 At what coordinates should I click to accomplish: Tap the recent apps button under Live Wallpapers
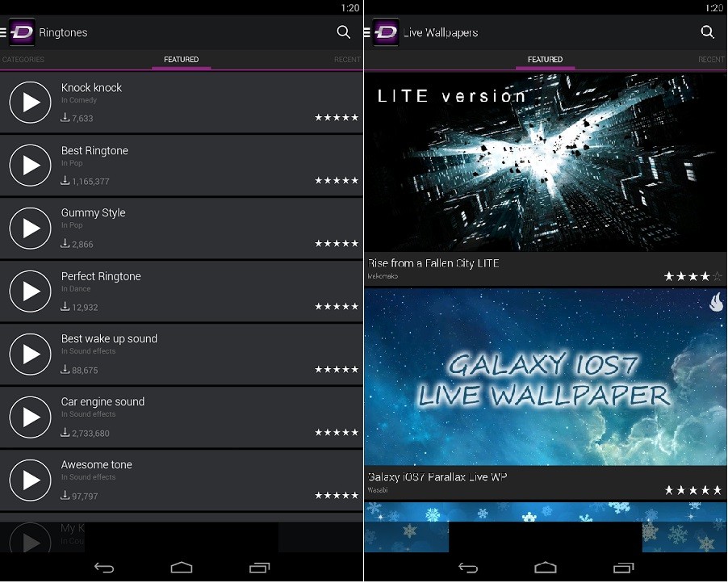(x=623, y=568)
